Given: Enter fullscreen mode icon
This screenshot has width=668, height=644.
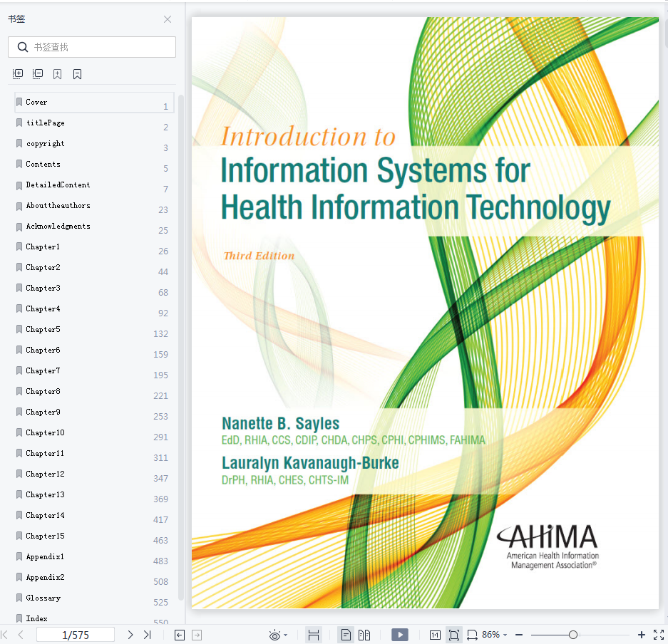Looking at the screenshot, I should [x=659, y=635].
